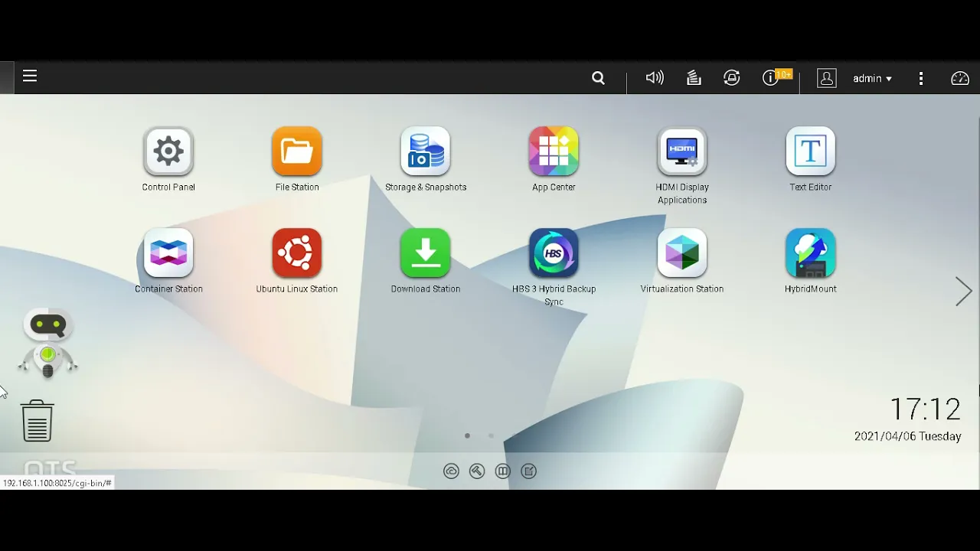Click the Virtualization Station label
The height and width of the screenshot is (551, 980).
tap(682, 289)
